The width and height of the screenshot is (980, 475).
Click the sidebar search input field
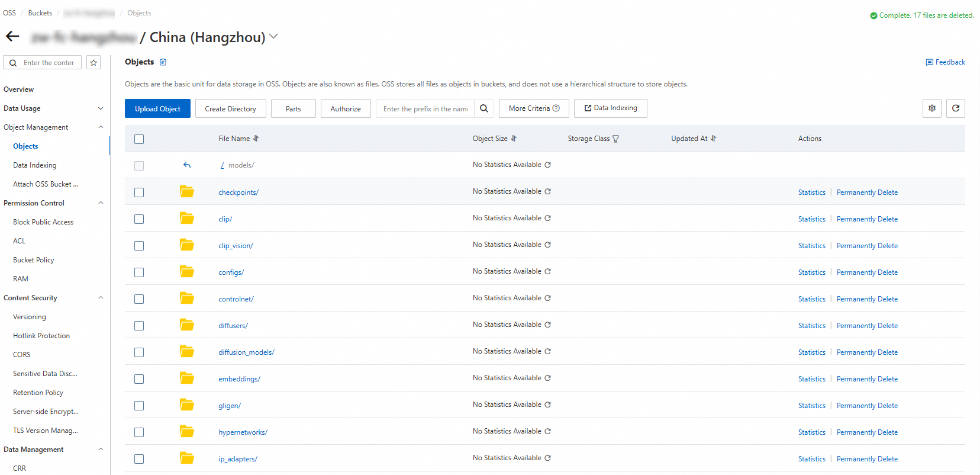coord(43,63)
